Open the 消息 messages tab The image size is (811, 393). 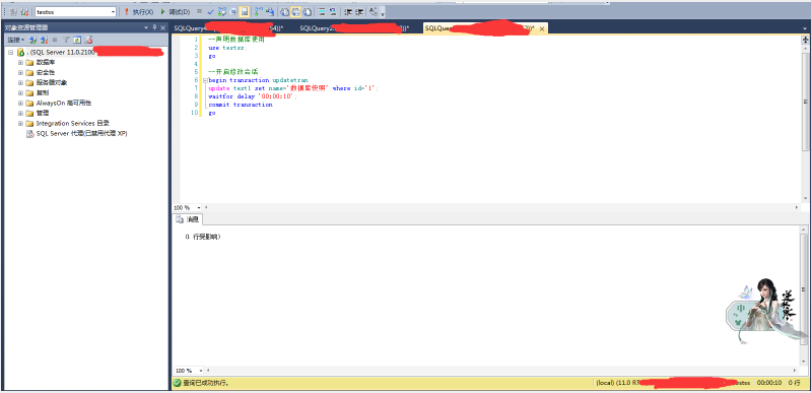[x=187, y=220]
